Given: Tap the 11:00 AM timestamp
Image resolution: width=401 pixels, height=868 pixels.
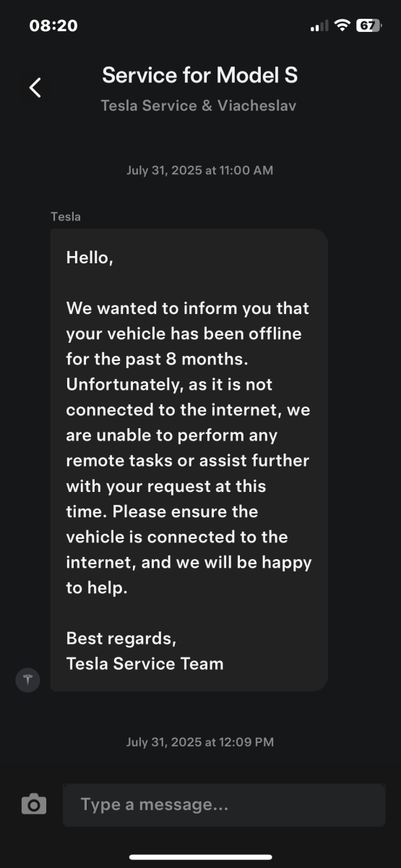Looking at the screenshot, I should (200, 171).
